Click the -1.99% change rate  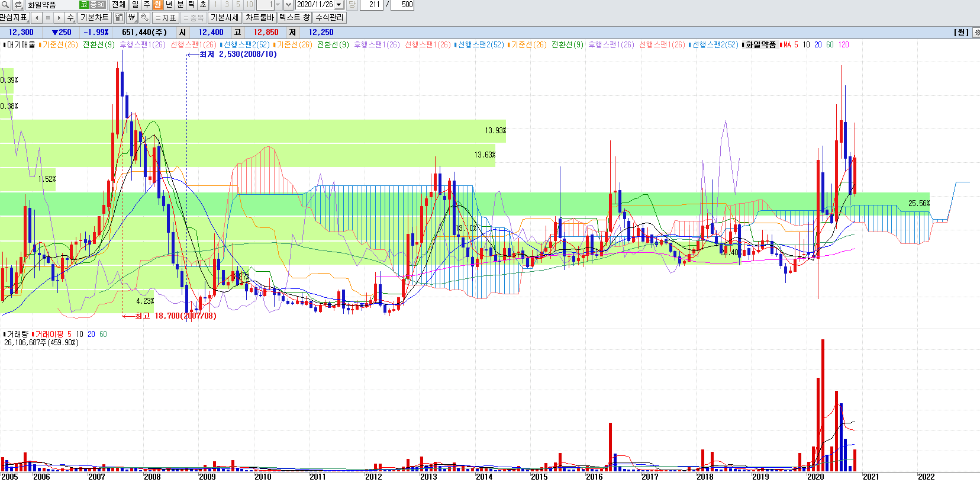96,33
